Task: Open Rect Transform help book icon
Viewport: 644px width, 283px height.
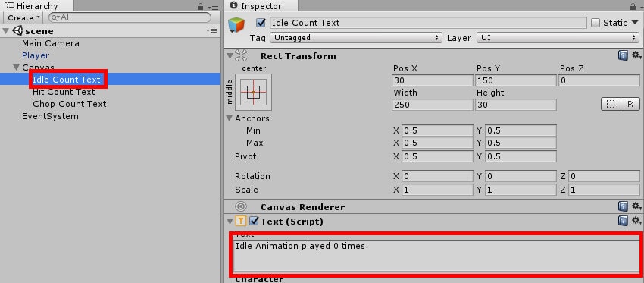Action: [x=623, y=55]
